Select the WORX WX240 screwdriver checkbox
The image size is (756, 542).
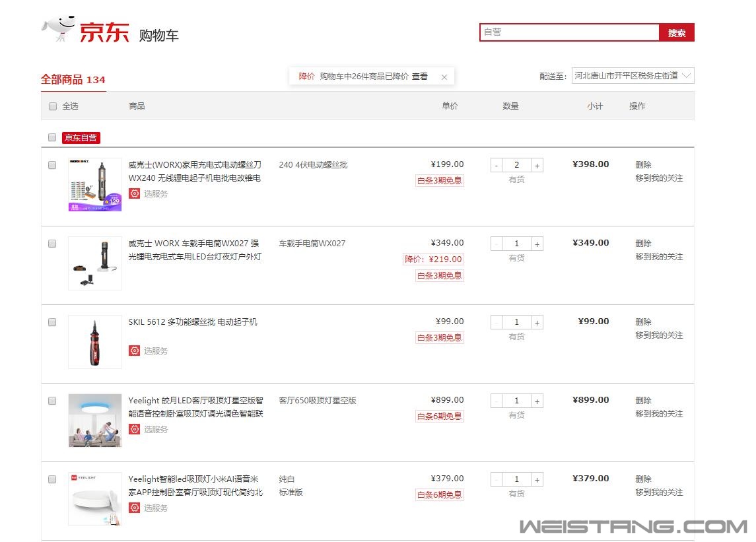pos(52,165)
